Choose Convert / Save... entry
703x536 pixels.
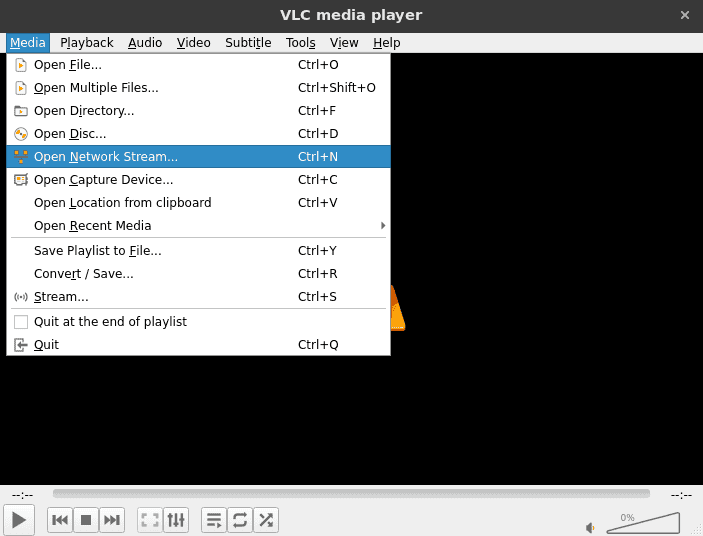click(199, 273)
